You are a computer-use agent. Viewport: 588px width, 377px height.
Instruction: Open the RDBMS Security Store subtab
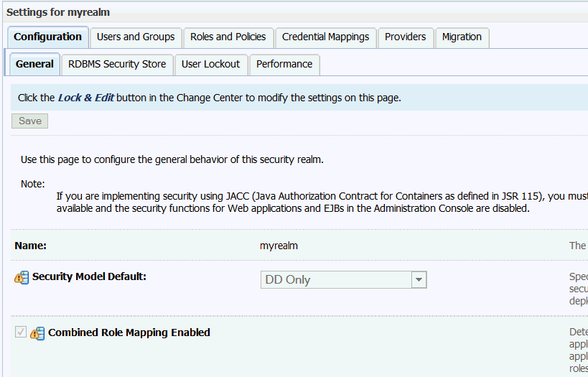pyautogui.click(x=117, y=65)
